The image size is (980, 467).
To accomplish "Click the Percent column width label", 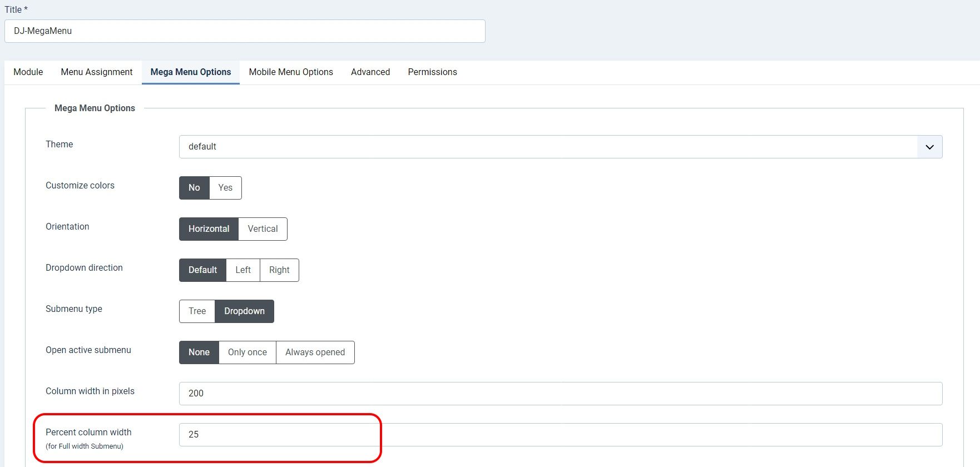I will [x=88, y=433].
